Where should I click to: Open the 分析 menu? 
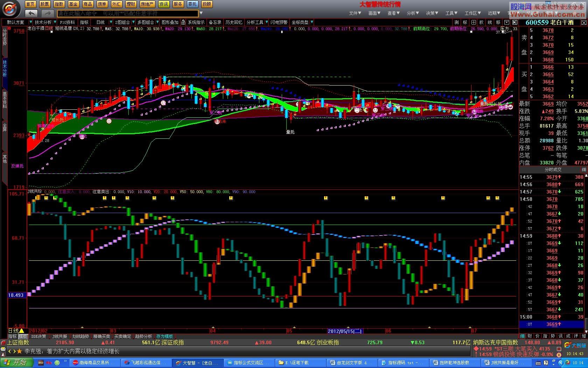(x=413, y=13)
